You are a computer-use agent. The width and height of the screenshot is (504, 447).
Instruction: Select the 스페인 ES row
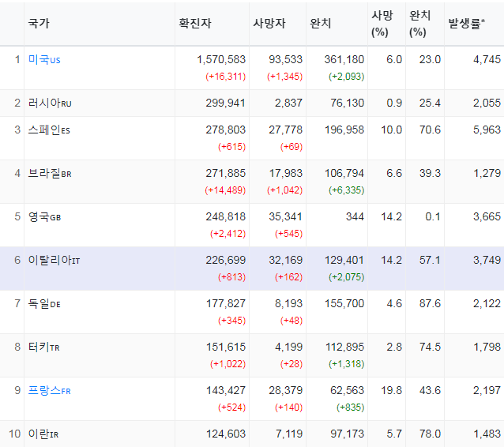coord(252,138)
